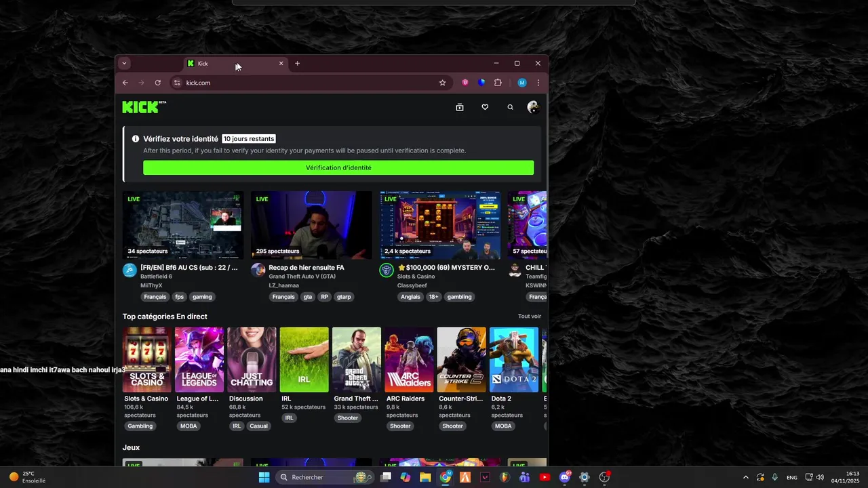Open the Dota 2 category cover
868x488 pixels.
click(514, 360)
